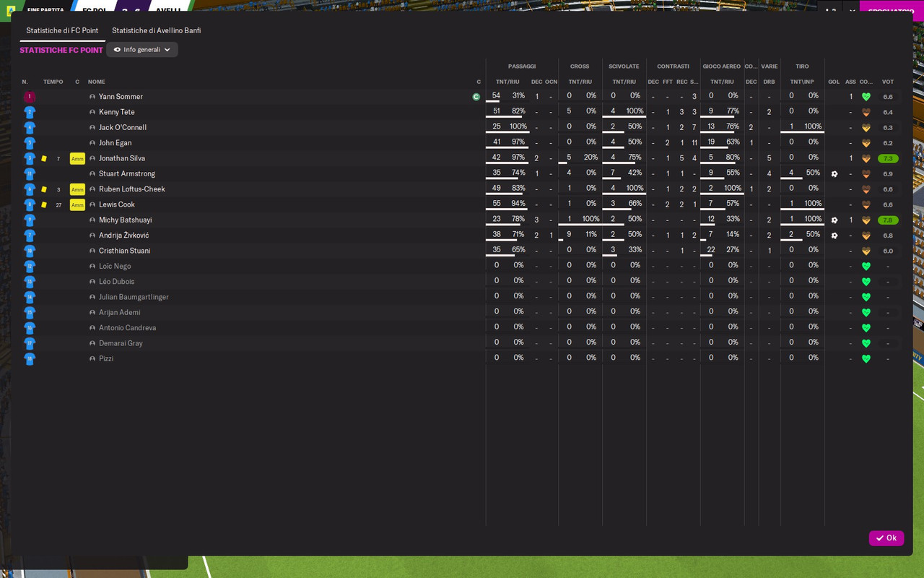Click the yellow card icon in Lewis Cook's row
Screen dimensions: 924x578
pos(44,204)
